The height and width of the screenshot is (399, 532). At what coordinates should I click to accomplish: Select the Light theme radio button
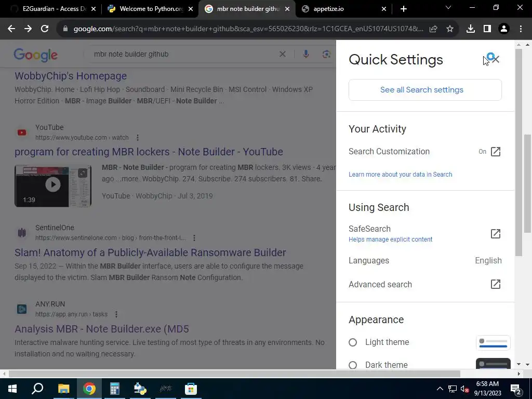(353, 342)
